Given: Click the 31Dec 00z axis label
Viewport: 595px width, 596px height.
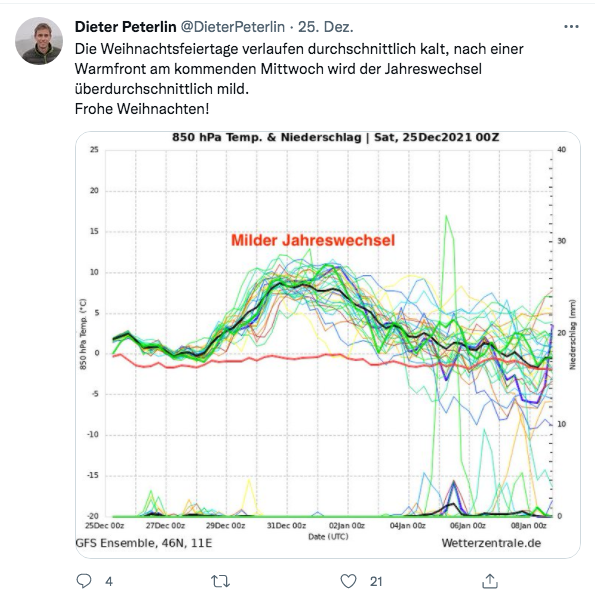Looking at the screenshot, I should tap(286, 526).
